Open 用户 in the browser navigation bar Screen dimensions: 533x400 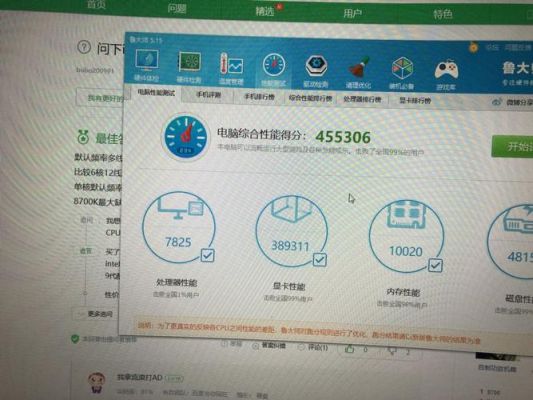353,13
